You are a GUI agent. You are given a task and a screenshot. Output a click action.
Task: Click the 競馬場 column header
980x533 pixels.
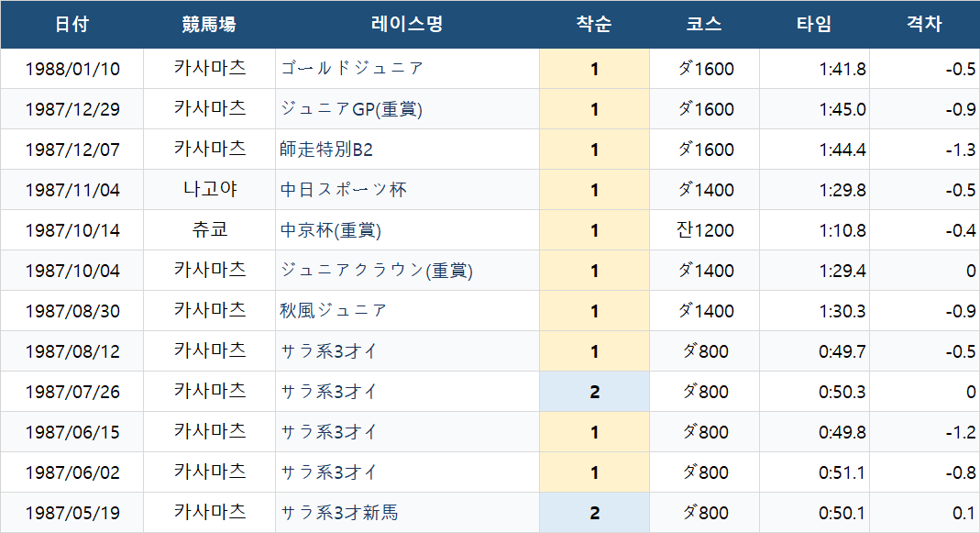coord(209,25)
